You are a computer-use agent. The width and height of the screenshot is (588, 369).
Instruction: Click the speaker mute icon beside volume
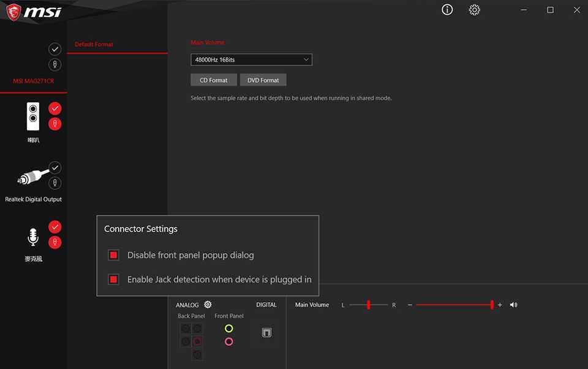tap(513, 305)
